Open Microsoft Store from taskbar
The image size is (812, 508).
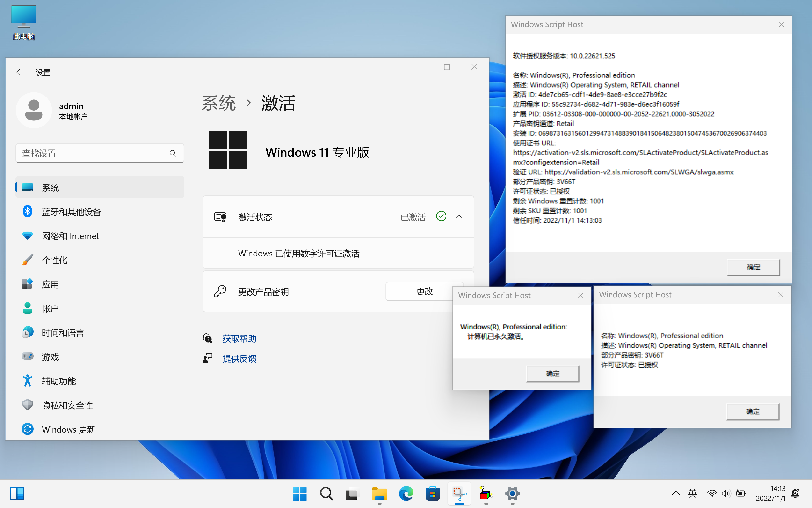pos(433,493)
